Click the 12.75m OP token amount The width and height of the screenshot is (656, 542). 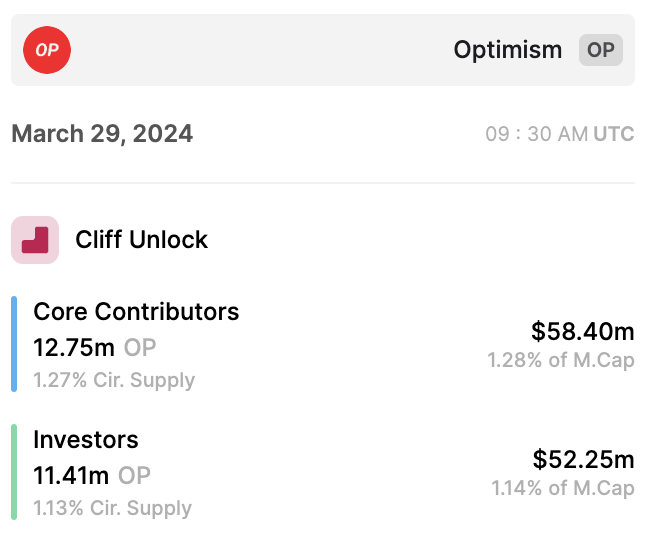pyautogui.click(x=95, y=347)
